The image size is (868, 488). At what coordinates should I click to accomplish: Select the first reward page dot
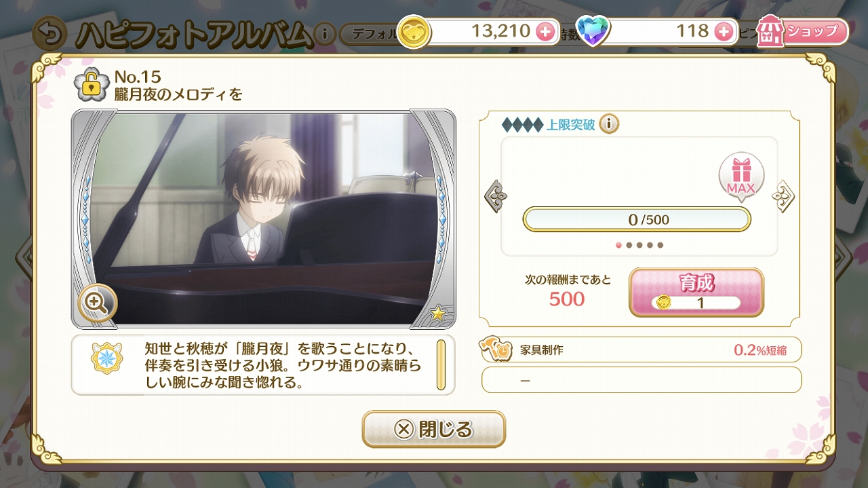618,245
